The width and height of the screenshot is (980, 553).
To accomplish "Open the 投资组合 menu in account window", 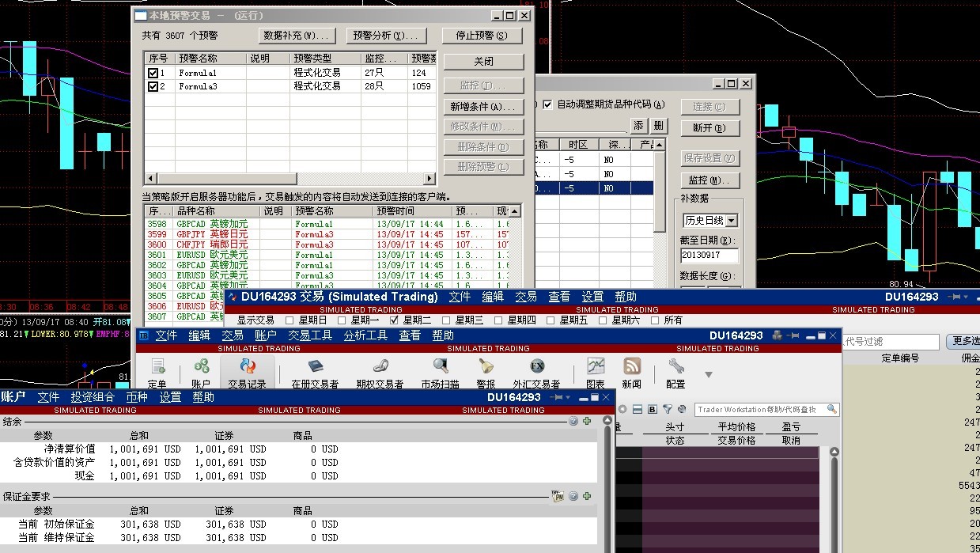I will tap(93, 397).
